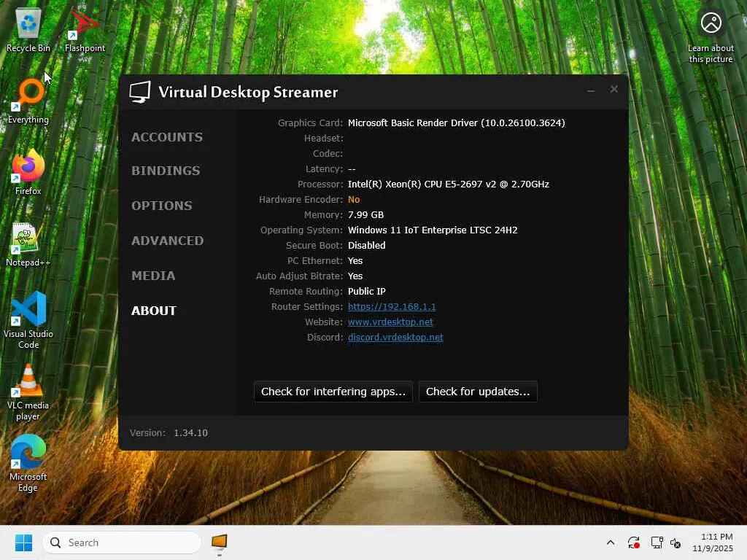747x560 pixels.
Task: Go to the MEDIA tab
Action: pos(153,276)
